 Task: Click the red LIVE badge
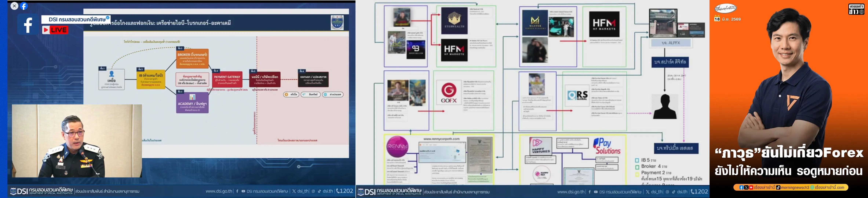click(x=55, y=30)
